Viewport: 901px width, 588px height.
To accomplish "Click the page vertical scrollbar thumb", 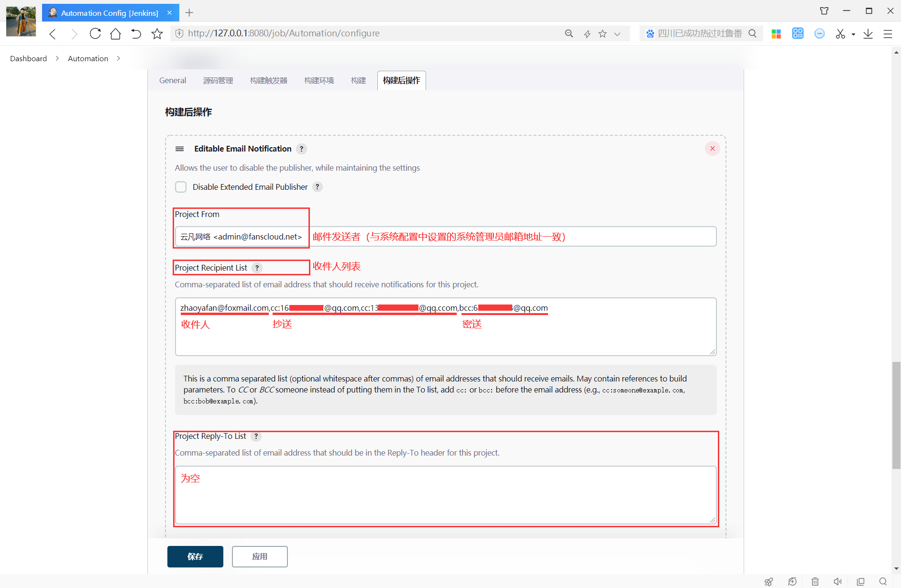I will click(x=896, y=415).
